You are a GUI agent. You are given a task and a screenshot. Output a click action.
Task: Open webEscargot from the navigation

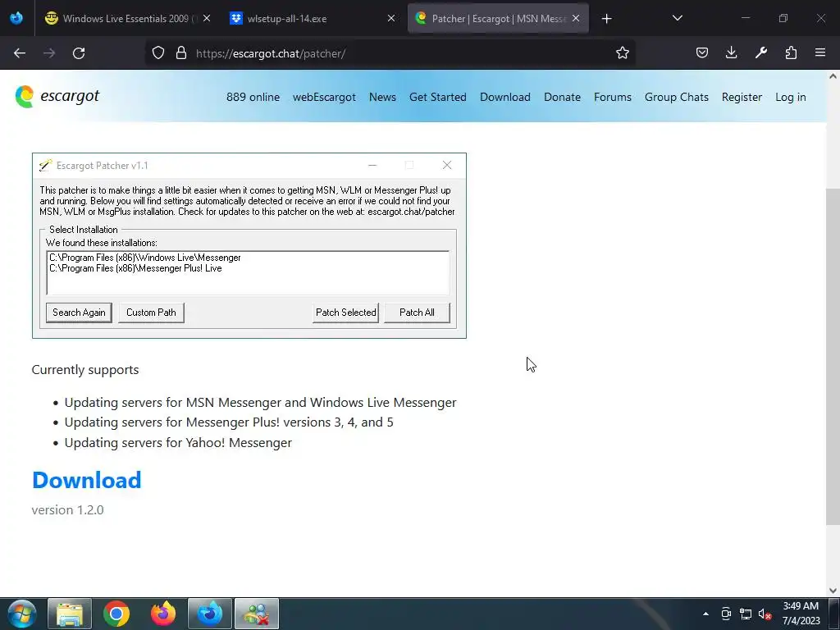324,97
